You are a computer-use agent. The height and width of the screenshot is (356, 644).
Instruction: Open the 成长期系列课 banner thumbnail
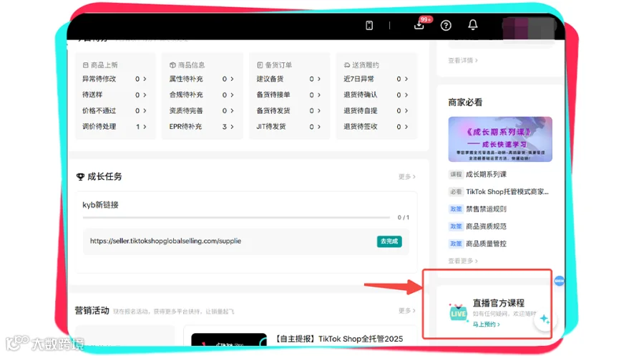coord(500,139)
